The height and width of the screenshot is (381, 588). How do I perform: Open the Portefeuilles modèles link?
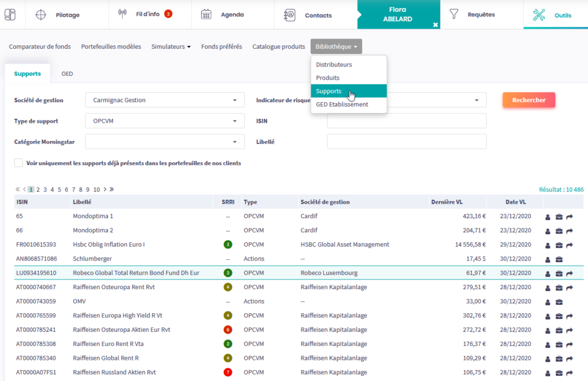(111, 46)
